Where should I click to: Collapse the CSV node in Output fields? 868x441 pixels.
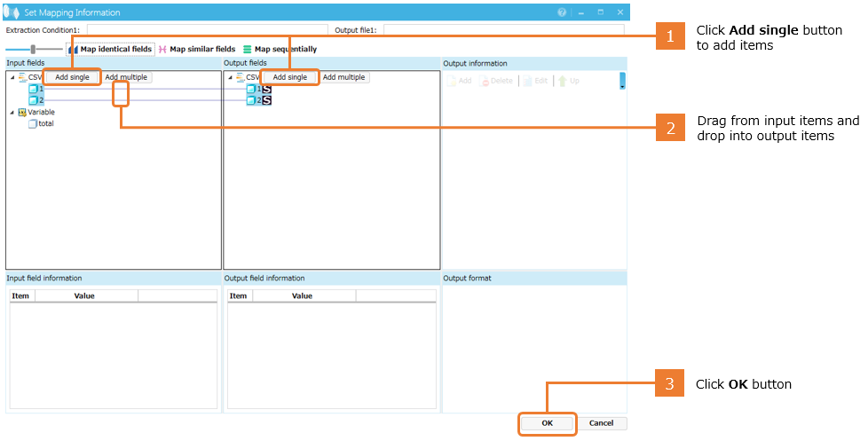[x=231, y=77]
